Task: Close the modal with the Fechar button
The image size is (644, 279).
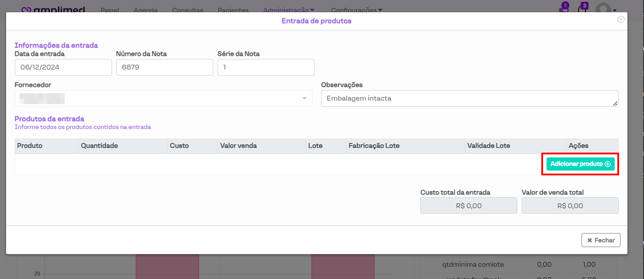Action: pyautogui.click(x=601, y=240)
